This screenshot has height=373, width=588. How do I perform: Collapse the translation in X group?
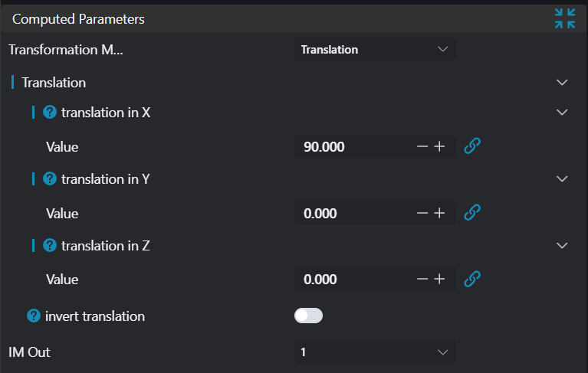click(x=562, y=112)
